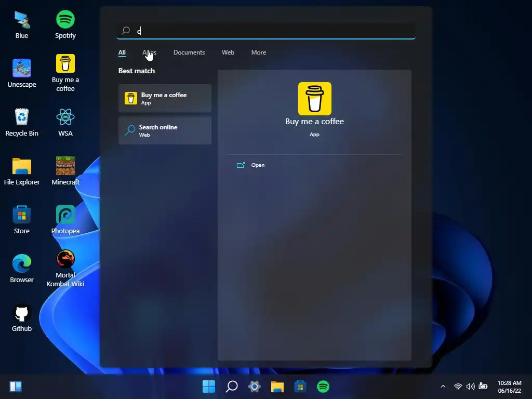
Task: Open the Store desktop icon
Action: point(22,220)
